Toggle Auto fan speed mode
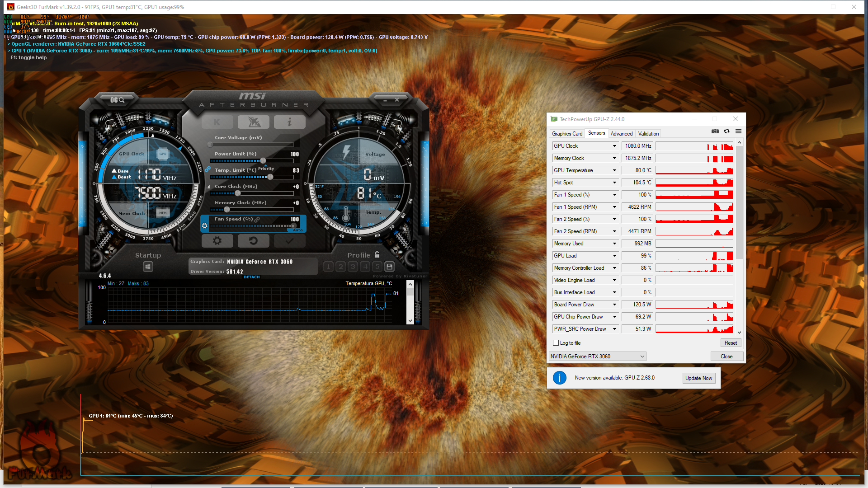Image resolution: width=868 pixels, height=488 pixels. point(297,230)
